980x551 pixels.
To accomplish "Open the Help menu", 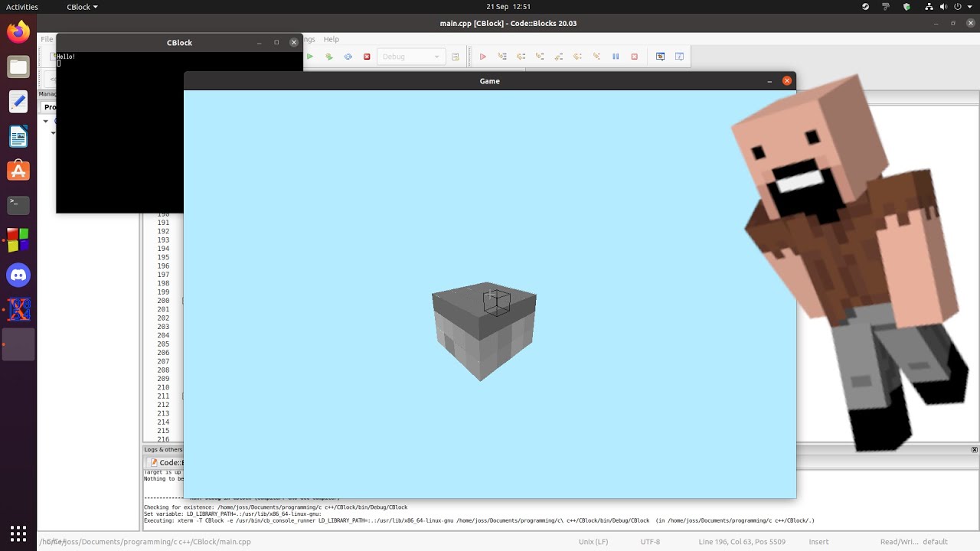I will point(331,39).
